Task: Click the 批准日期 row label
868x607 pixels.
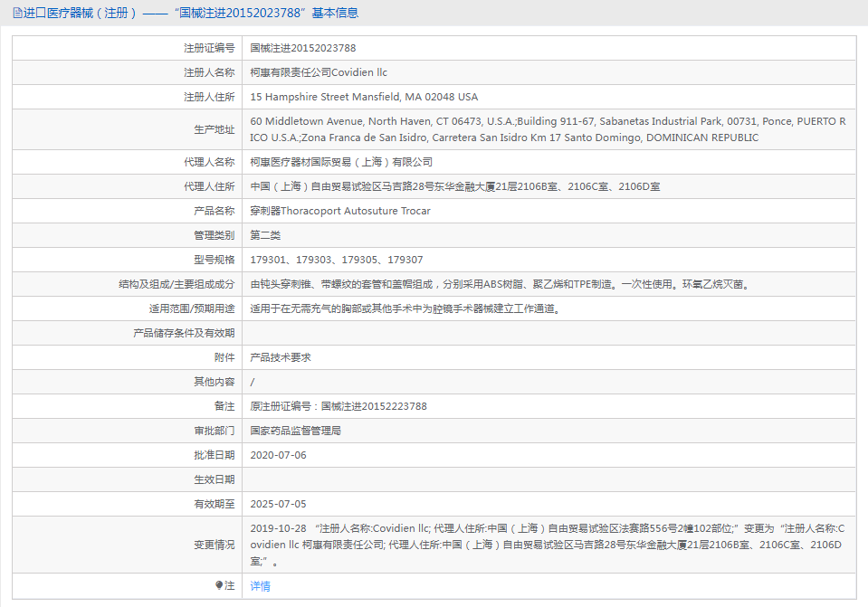Action: 215,455
